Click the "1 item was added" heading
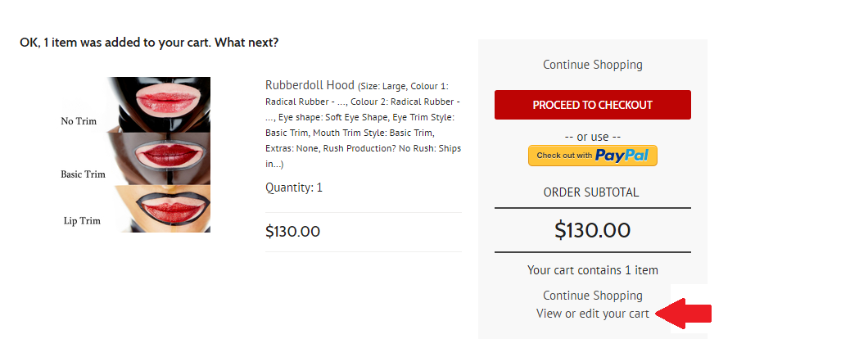The width and height of the screenshot is (868, 339). pos(149,43)
